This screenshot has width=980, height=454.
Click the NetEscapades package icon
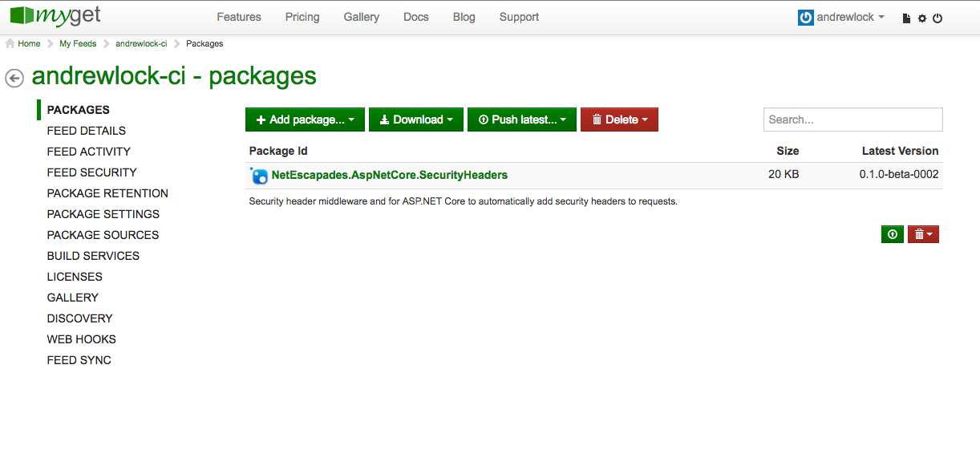258,175
